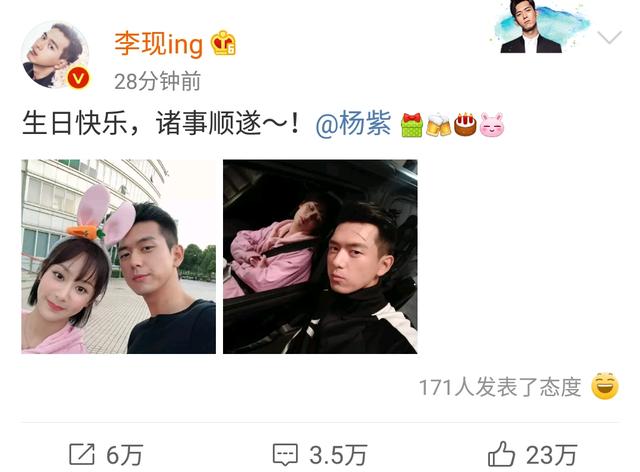This screenshot has height=472, width=640.
Task: View the bunny-ears selfie photo
Action: (x=118, y=256)
